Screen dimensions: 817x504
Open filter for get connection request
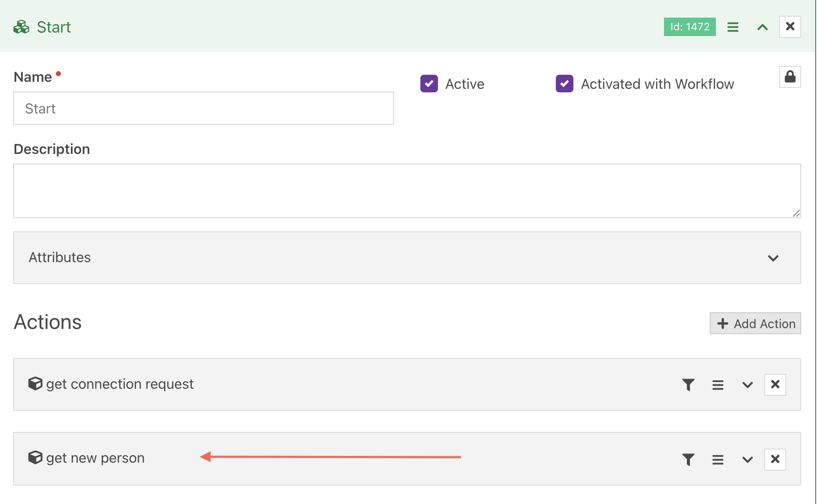[688, 385]
